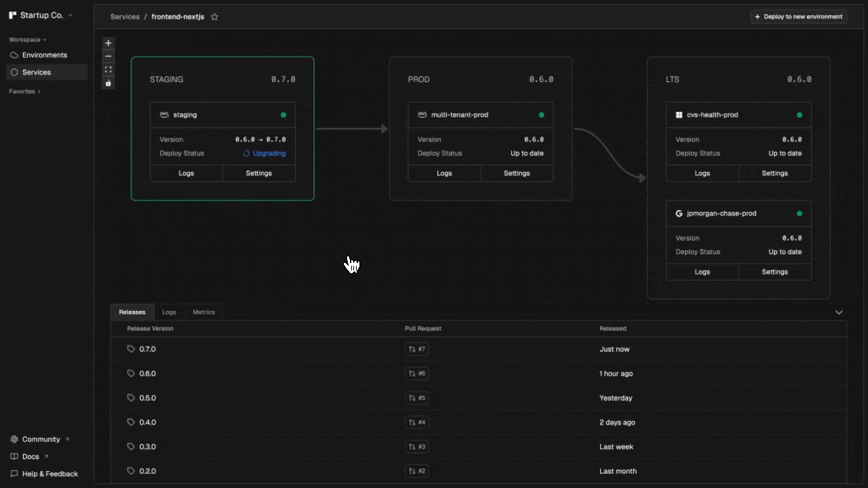Click the green status dot on staging
Image resolution: width=868 pixels, height=488 pixels.
tap(283, 115)
